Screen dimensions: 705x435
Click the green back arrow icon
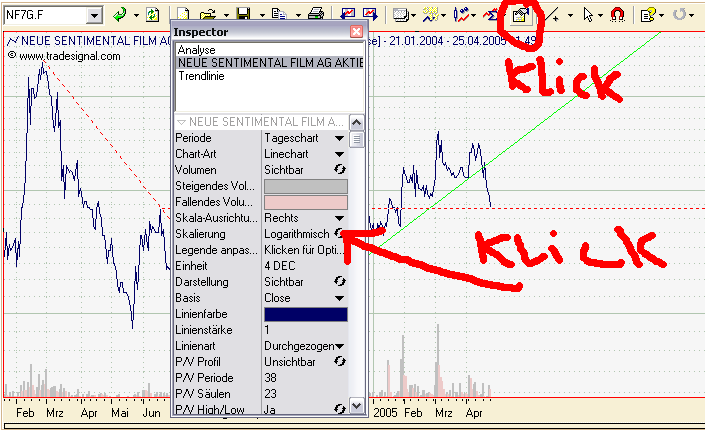120,15
